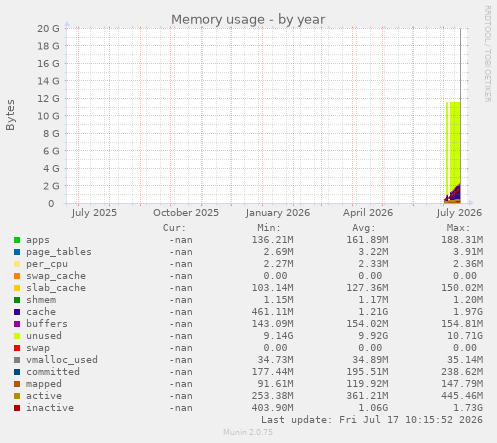Click the 'cache' legend label
The image size is (497, 443).
[41, 312]
